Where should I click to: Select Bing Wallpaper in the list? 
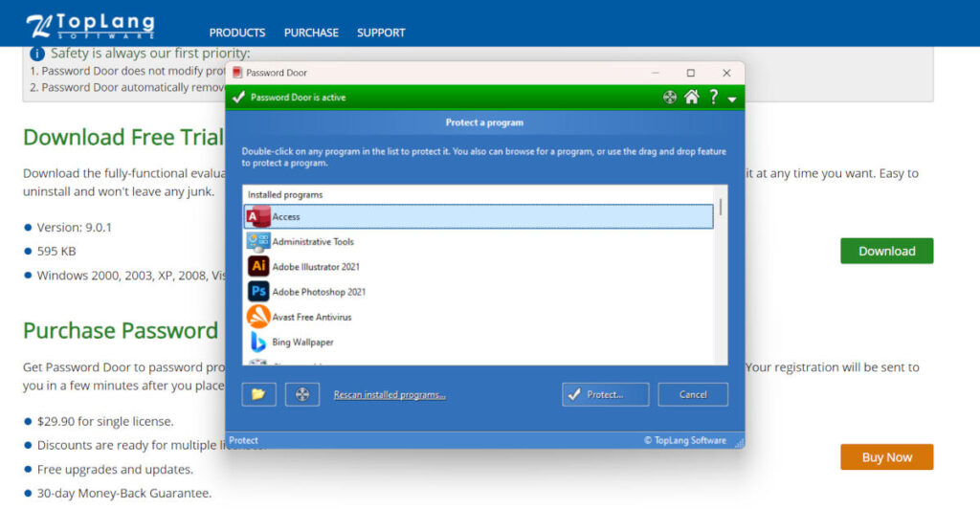point(479,342)
